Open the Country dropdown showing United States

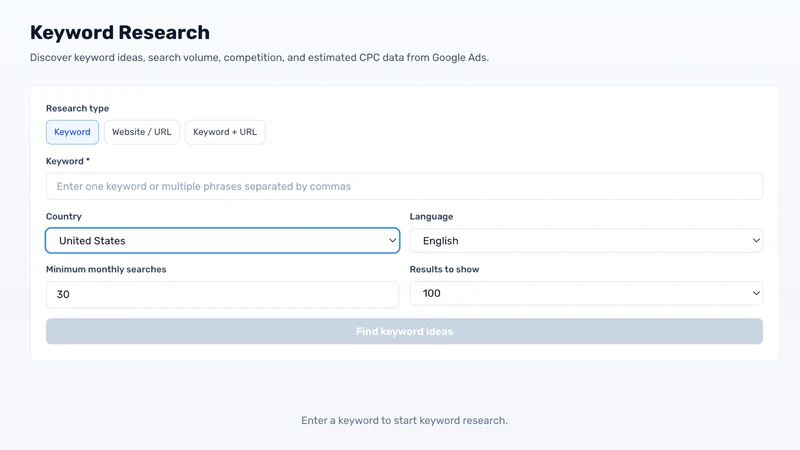coord(222,240)
